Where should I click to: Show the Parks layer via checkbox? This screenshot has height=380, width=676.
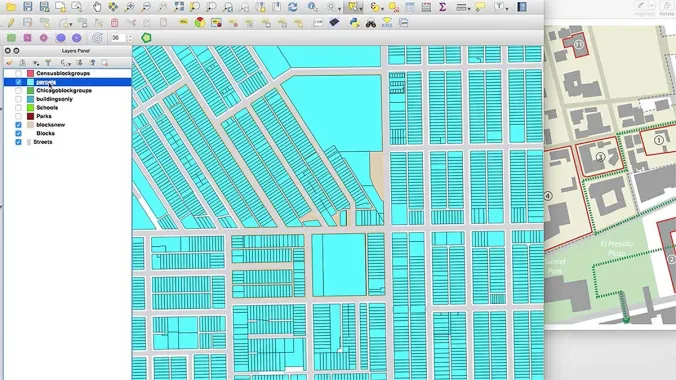tap(18, 116)
